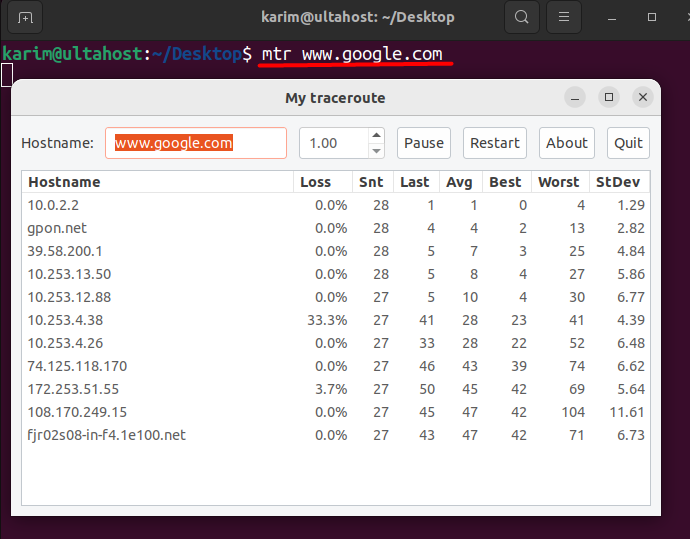The image size is (690, 539).
Task: Select the 10.253.4.38 hop
Action: (336, 320)
